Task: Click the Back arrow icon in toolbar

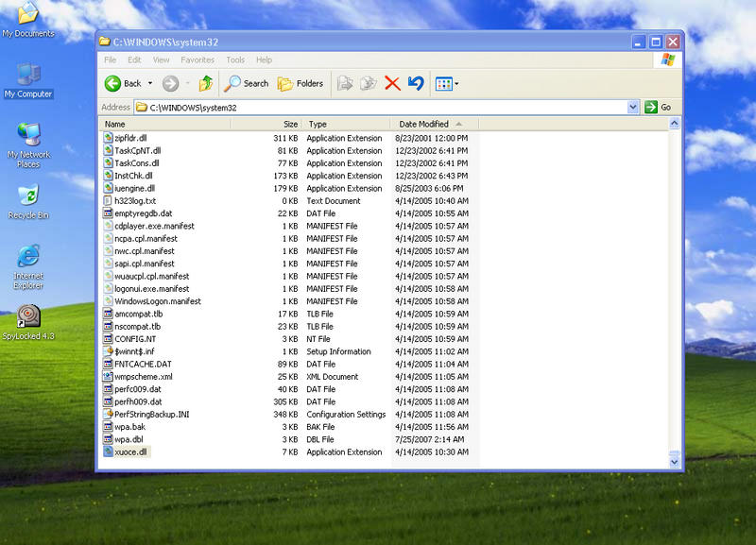Action: (x=112, y=83)
